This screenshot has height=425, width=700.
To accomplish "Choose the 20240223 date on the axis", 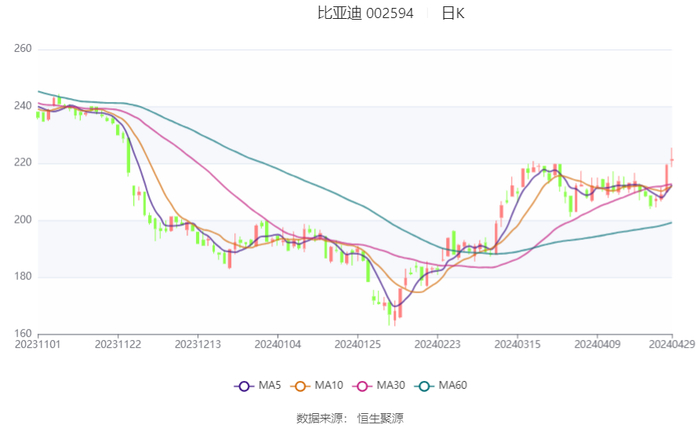I will point(437,343).
